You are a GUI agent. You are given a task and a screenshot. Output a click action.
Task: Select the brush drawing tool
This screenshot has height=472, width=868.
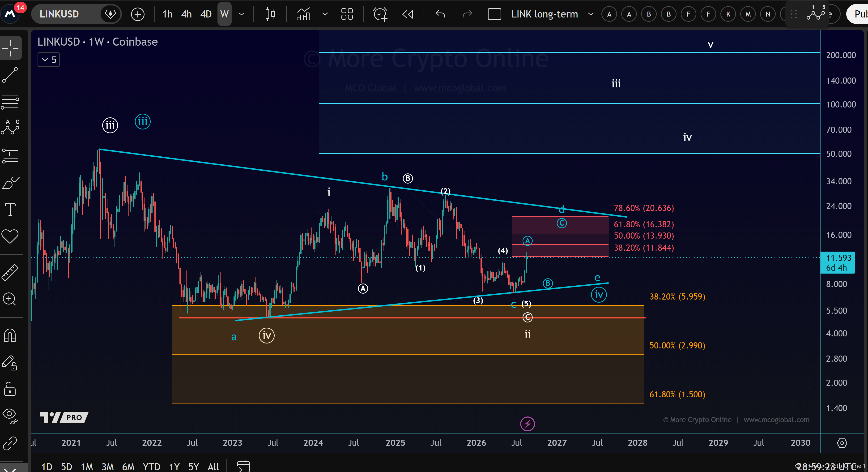coord(10,183)
